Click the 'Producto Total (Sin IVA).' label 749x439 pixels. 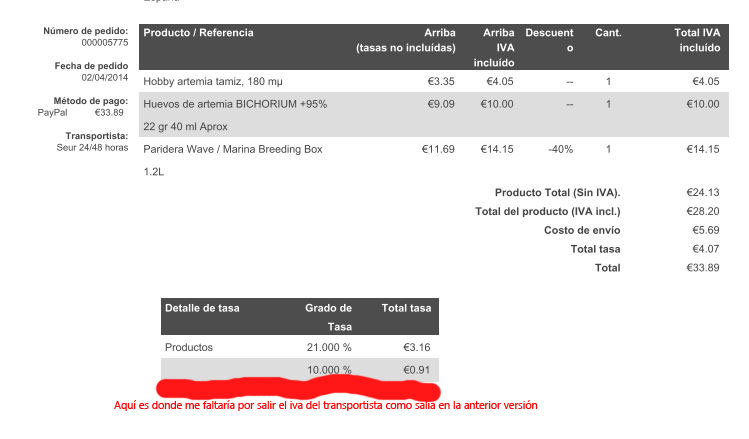tap(557, 193)
